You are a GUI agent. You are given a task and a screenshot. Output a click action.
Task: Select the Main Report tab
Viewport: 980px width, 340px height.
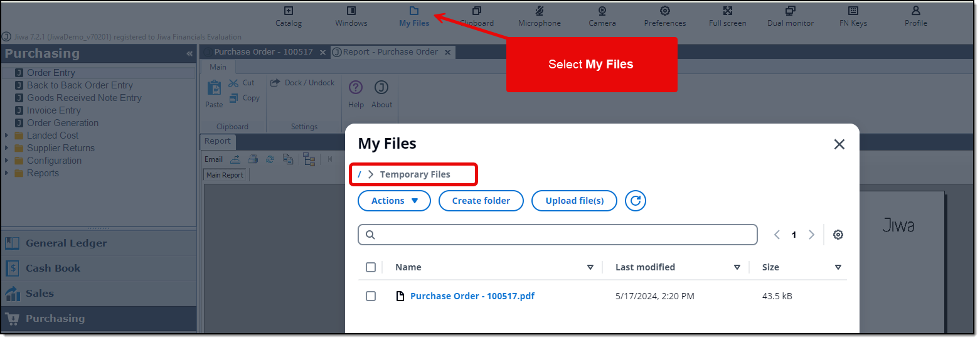[x=225, y=175]
